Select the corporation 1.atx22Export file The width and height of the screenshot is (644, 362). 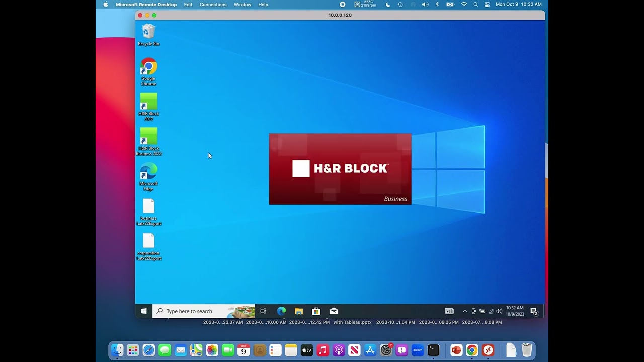[148, 247]
